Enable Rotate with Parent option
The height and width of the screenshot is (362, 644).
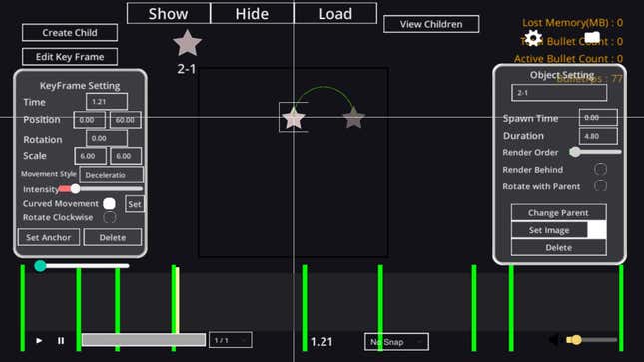(600, 185)
